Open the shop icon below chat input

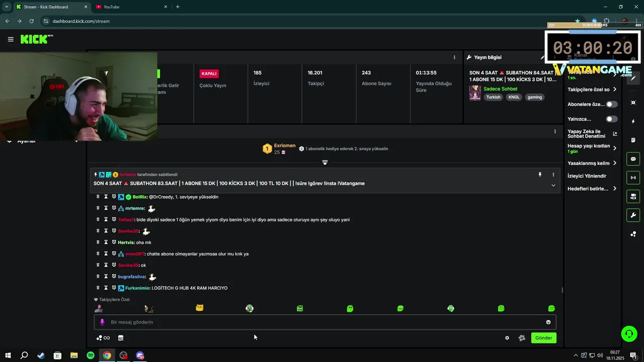(x=121, y=338)
